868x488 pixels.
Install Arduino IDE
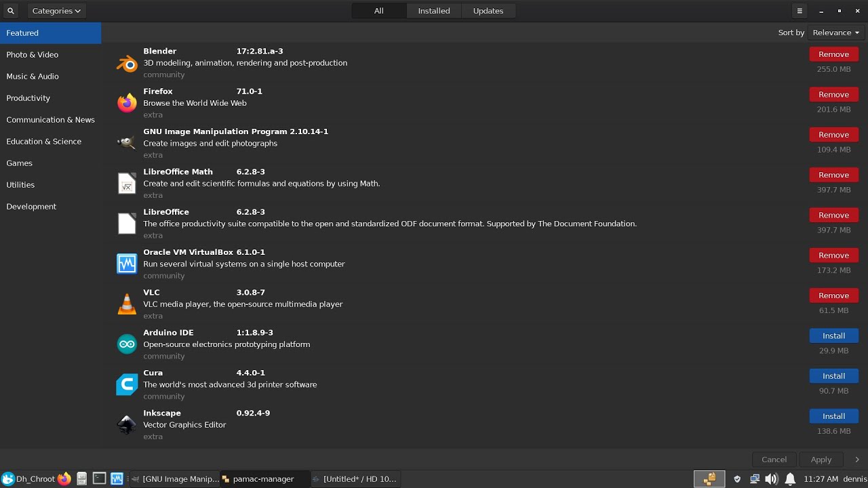tap(833, 335)
